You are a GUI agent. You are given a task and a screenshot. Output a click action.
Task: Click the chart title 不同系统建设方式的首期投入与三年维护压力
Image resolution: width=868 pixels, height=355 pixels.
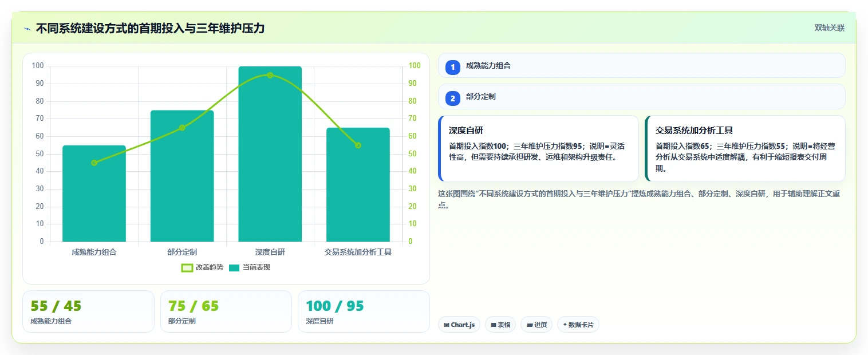pyautogui.click(x=150, y=29)
